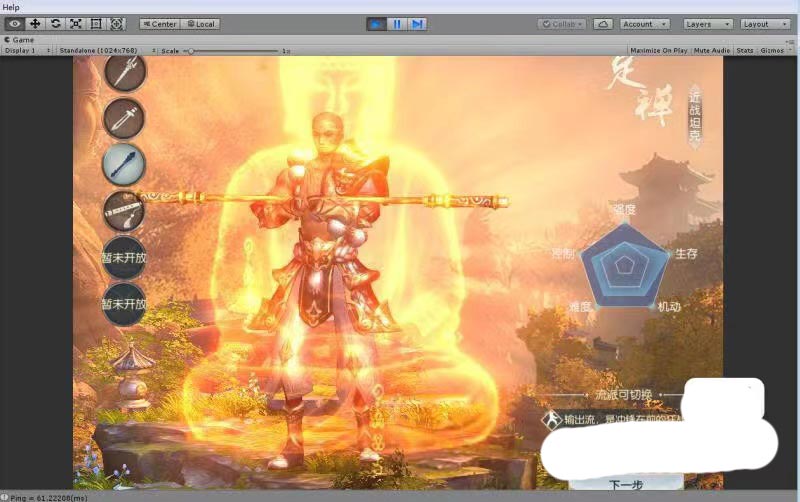Choose the highlighted staff class icon
Image resolution: width=800 pixels, height=502 pixels.
point(124,164)
